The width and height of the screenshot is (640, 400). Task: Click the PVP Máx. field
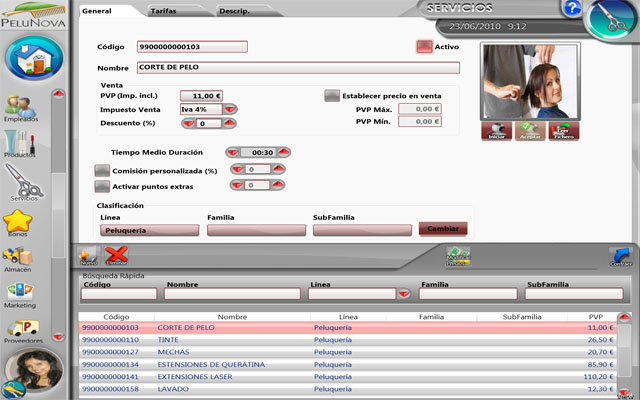[x=420, y=109]
